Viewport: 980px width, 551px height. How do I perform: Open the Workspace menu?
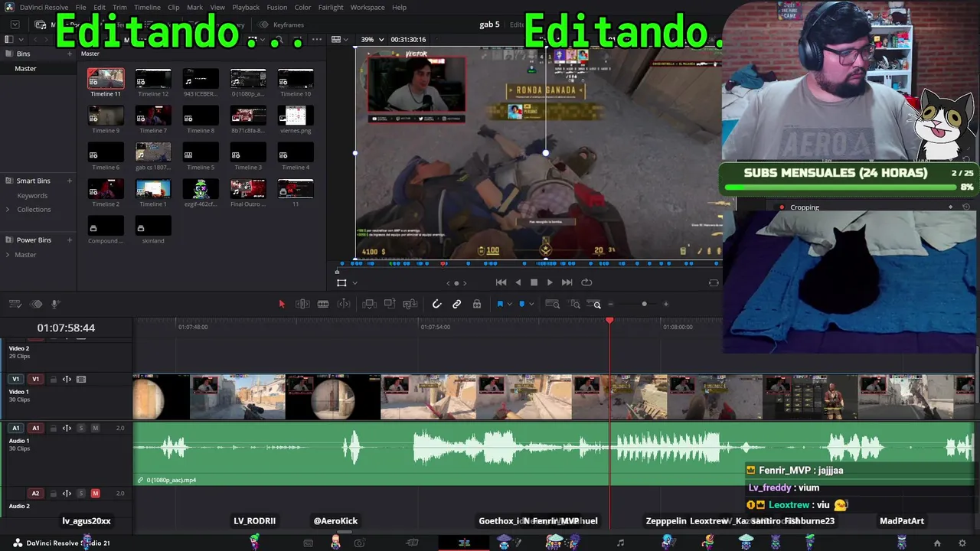tap(367, 7)
